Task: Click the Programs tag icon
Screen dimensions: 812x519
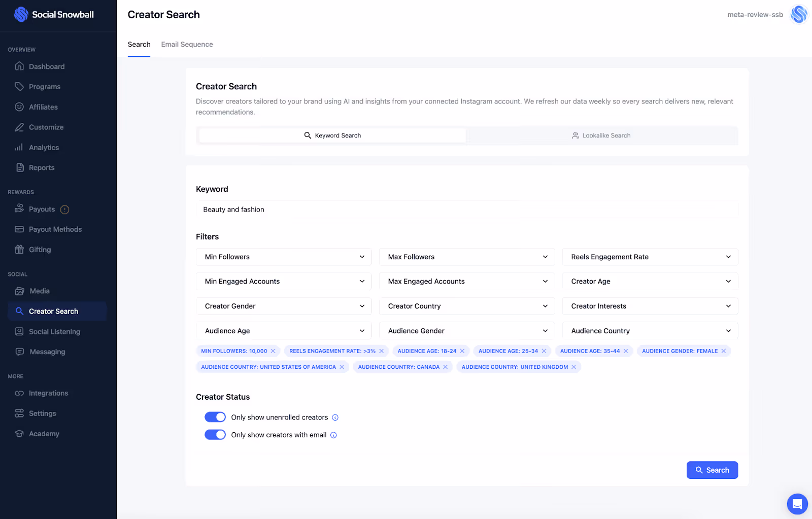Action: coord(19,87)
